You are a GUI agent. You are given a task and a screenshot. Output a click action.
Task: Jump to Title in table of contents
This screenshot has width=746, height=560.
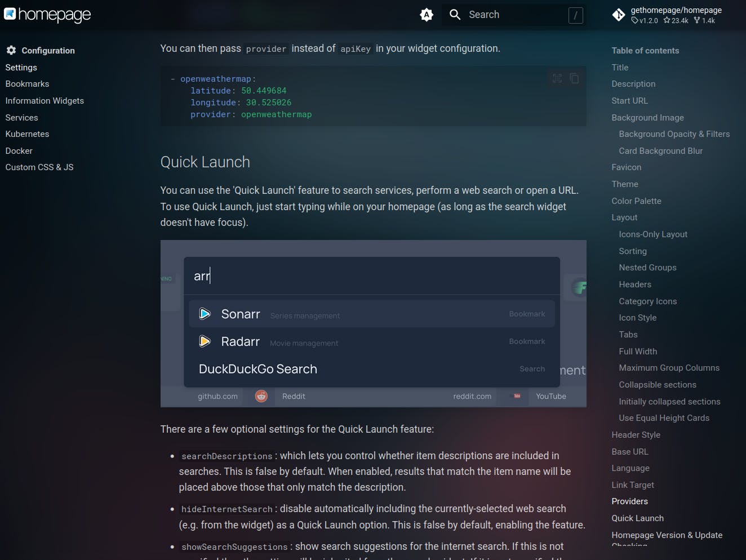click(x=620, y=68)
